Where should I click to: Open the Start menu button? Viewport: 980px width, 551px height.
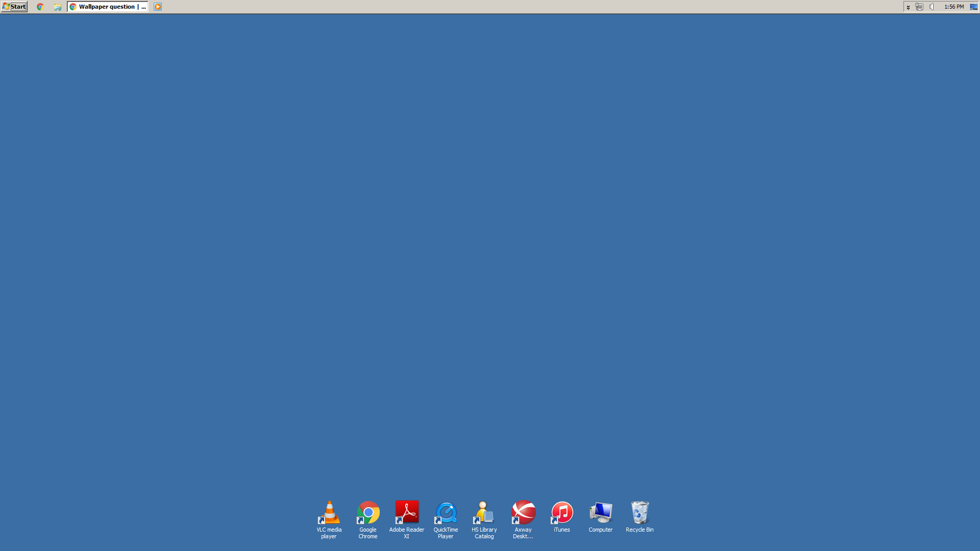click(x=14, y=7)
